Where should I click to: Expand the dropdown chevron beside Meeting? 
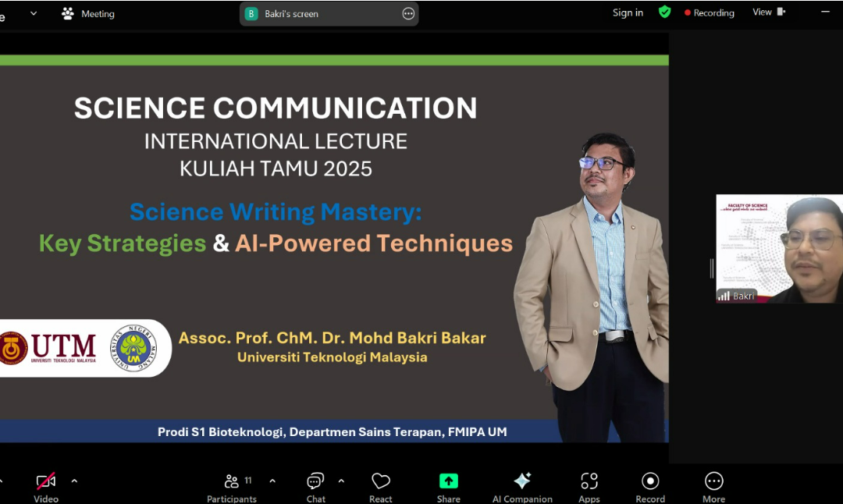(x=34, y=13)
